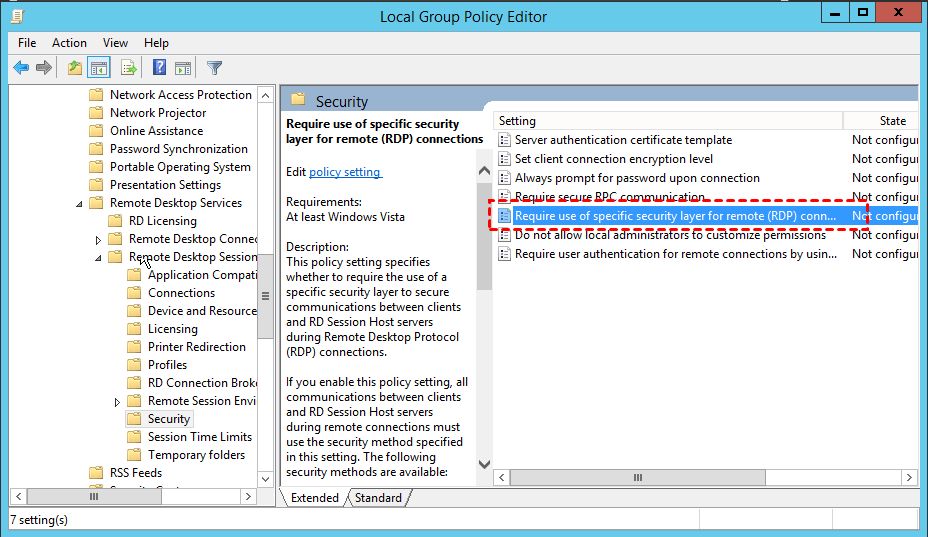Click the 'policy setting' edit link
Viewport: 928px width, 537px height.
[345, 172]
